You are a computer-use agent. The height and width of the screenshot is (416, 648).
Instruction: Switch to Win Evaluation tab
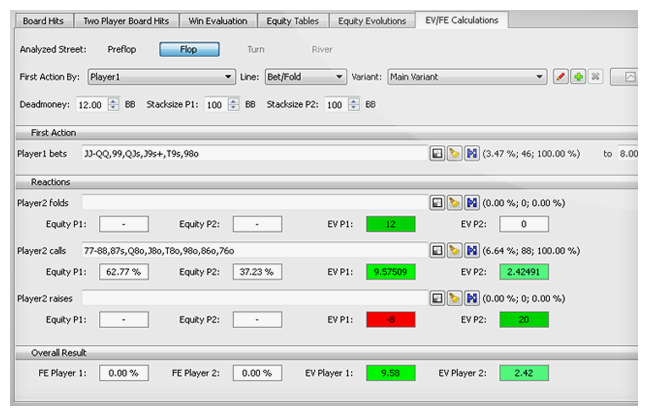218,21
